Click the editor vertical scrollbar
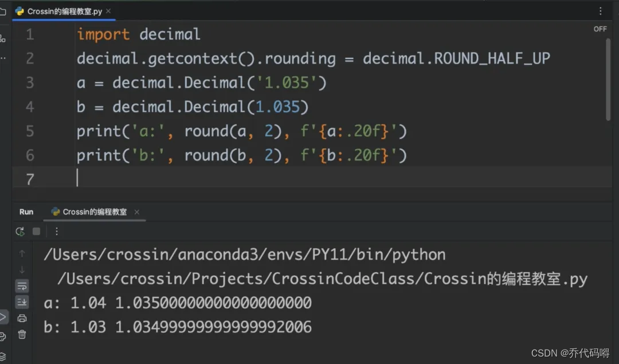This screenshot has width=619, height=364. (608, 79)
